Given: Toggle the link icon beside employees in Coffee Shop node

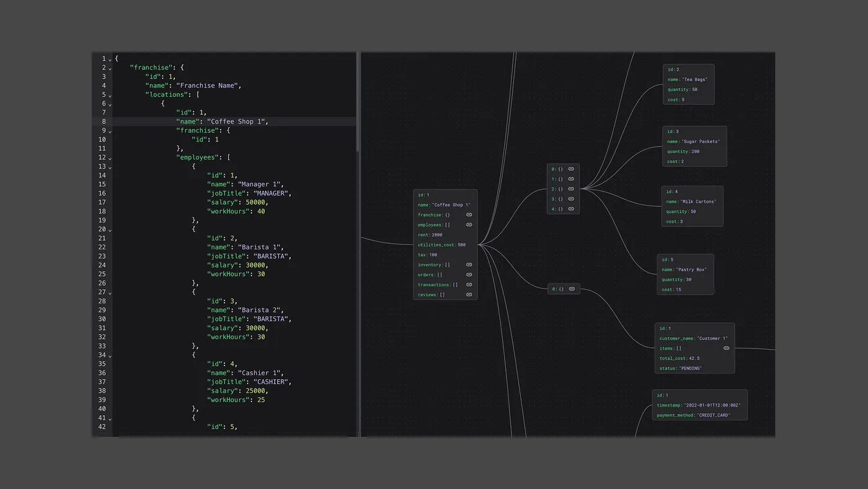Looking at the screenshot, I should [469, 225].
